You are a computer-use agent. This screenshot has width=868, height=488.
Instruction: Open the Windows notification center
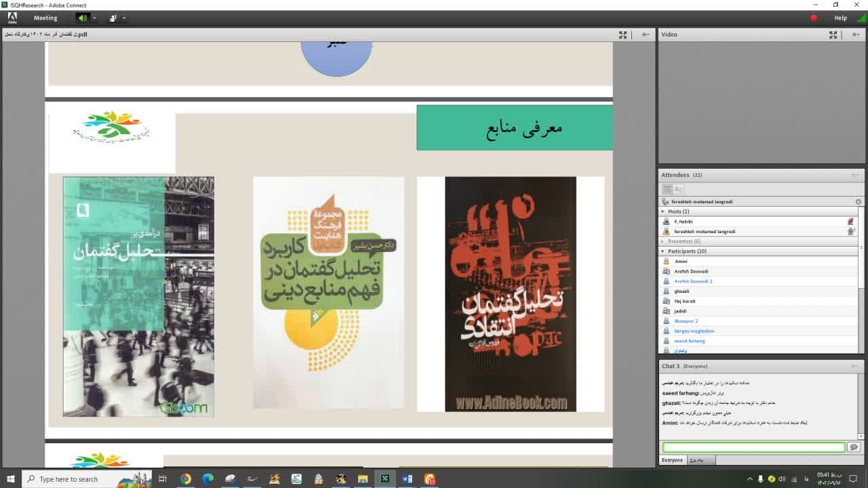(853, 479)
